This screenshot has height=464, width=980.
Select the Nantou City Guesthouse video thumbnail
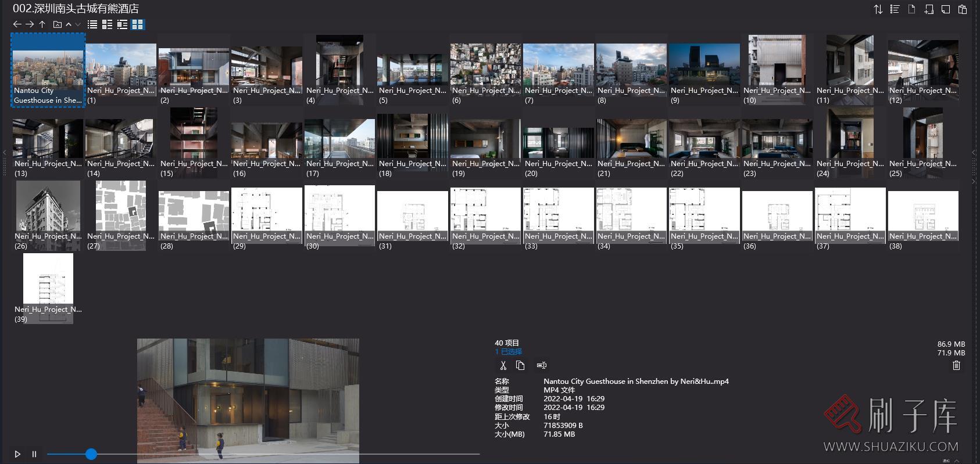[x=48, y=70]
